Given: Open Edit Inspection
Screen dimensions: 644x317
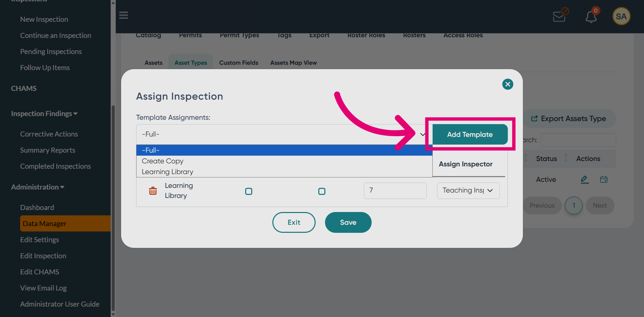Looking at the screenshot, I should (43, 256).
